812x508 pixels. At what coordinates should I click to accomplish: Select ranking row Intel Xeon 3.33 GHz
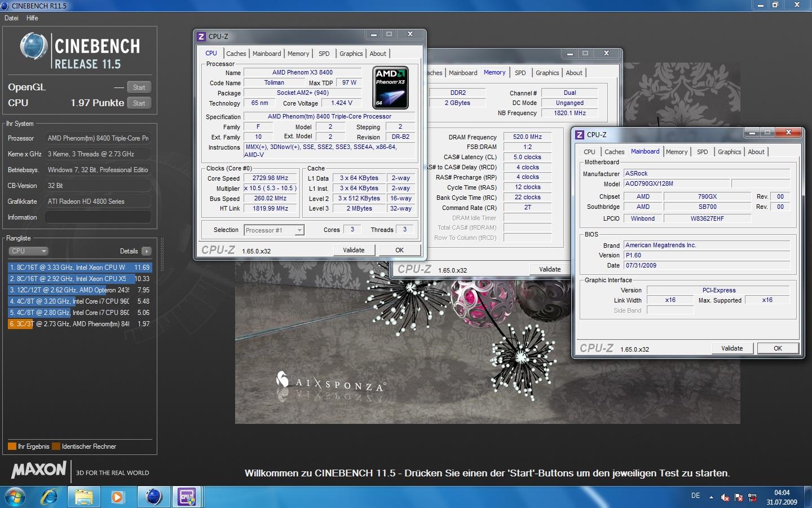pos(80,268)
